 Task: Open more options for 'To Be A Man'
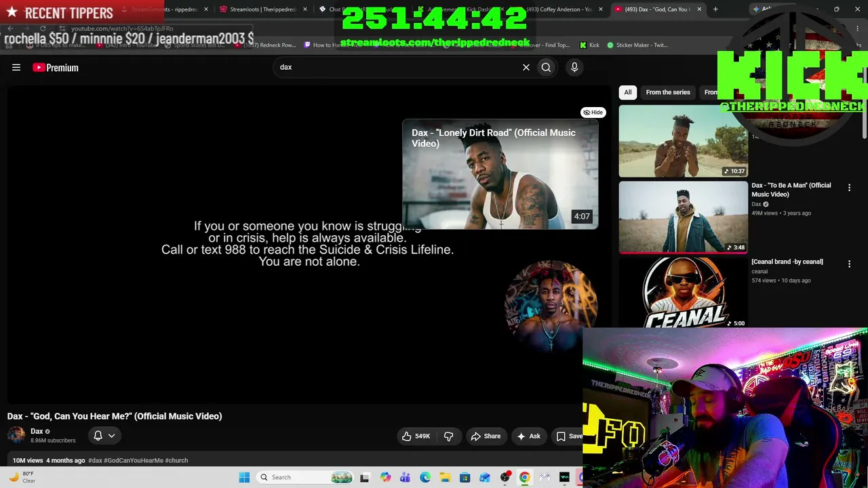(849, 188)
